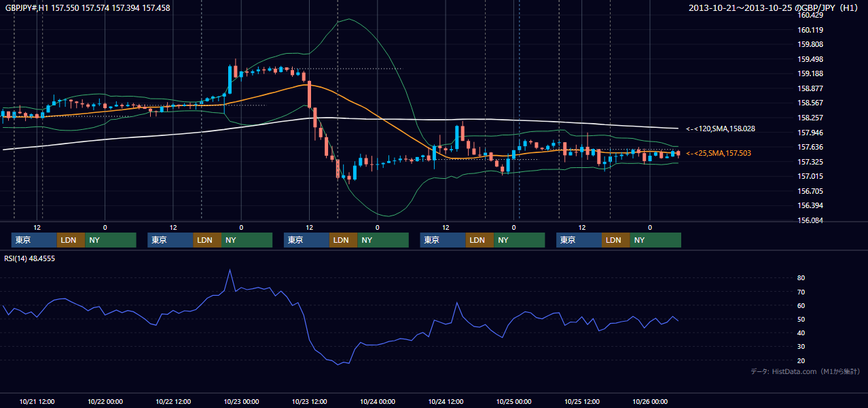
Task: Select the RSI(14) 48.4555 indicator label
Action: [30, 258]
